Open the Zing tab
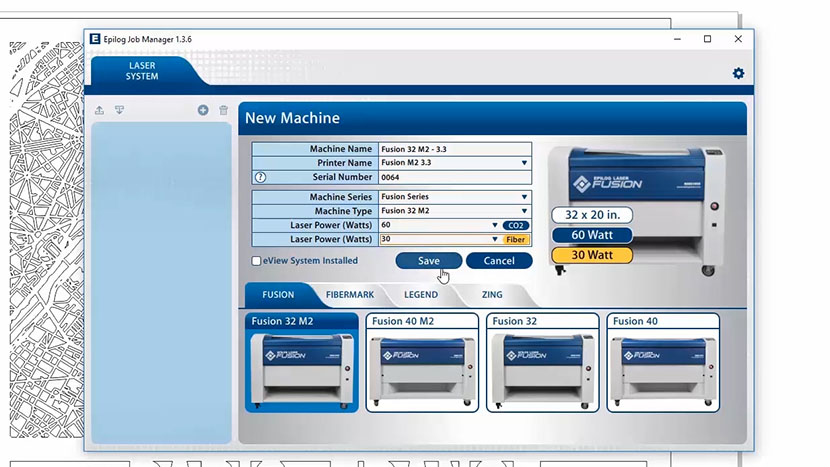830x467 pixels. (491, 295)
